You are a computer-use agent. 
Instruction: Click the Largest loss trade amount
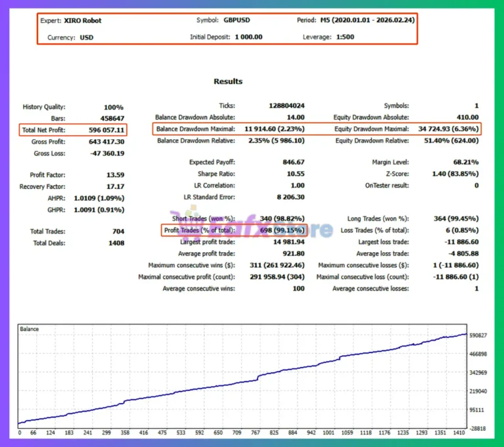(x=459, y=242)
